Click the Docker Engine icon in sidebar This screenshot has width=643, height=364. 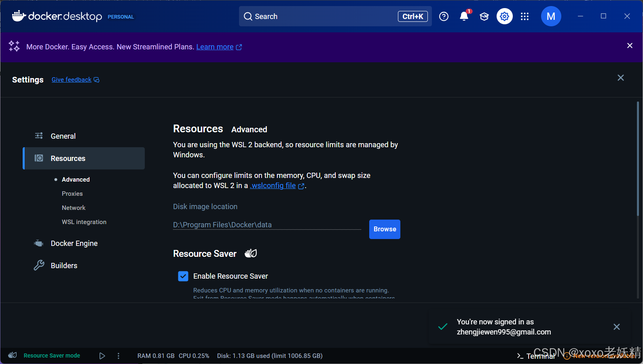click(x=39, y=243)
